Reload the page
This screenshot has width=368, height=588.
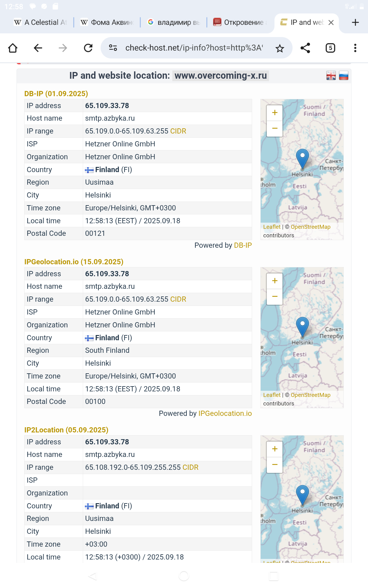[x=88, y=48]
